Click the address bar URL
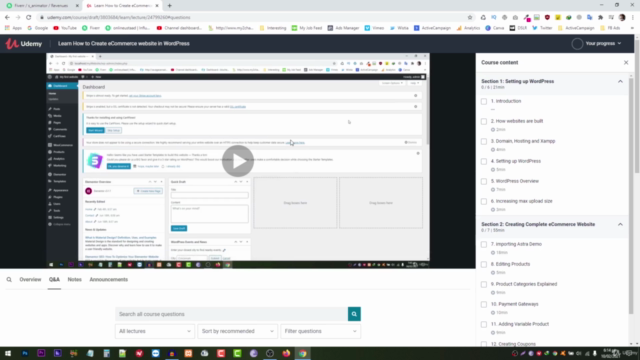This screenshot has width=640, height=360. coord(118,17)
